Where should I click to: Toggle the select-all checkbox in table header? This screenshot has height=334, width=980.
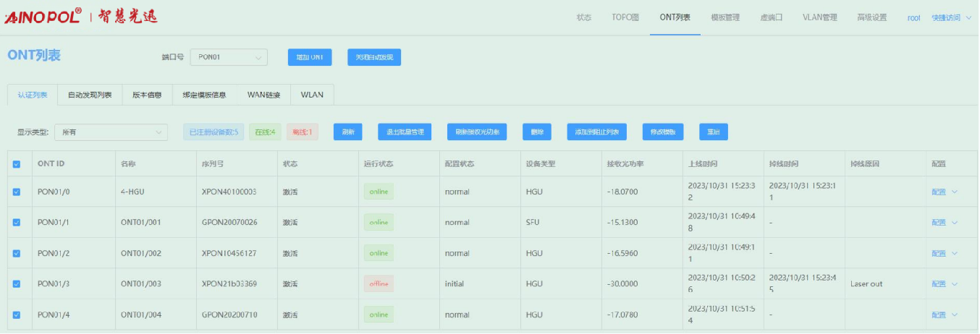pos(17,164)
